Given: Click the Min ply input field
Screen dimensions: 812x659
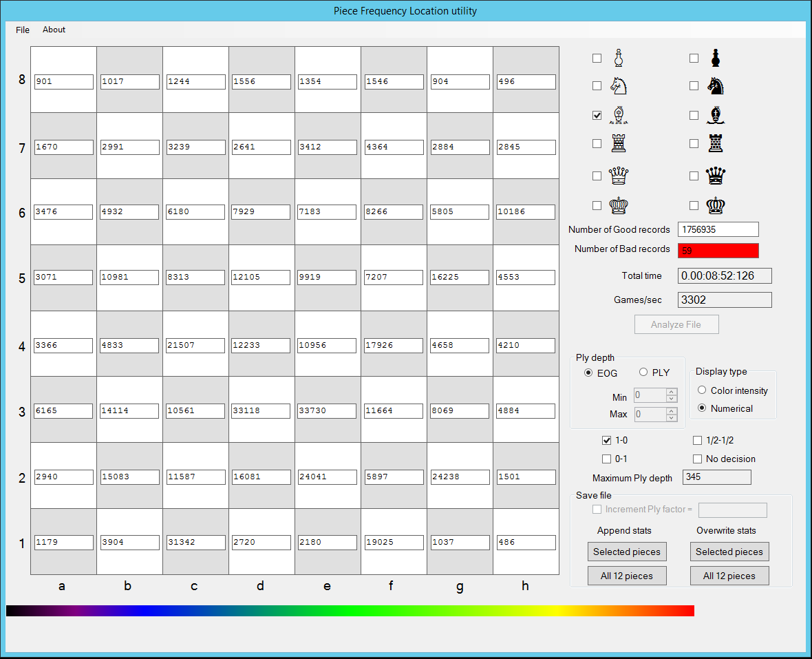Looking at the screenshot, I should 650,395.
